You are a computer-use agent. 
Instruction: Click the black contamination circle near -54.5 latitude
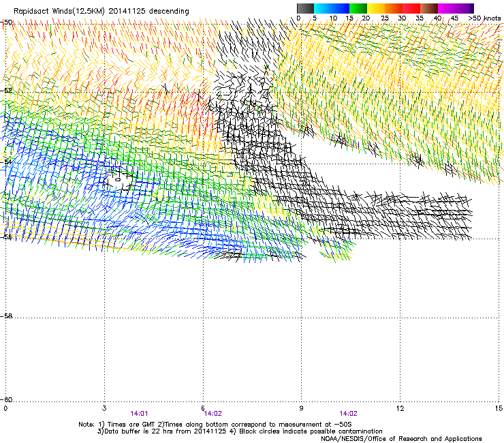coord(118,179)
